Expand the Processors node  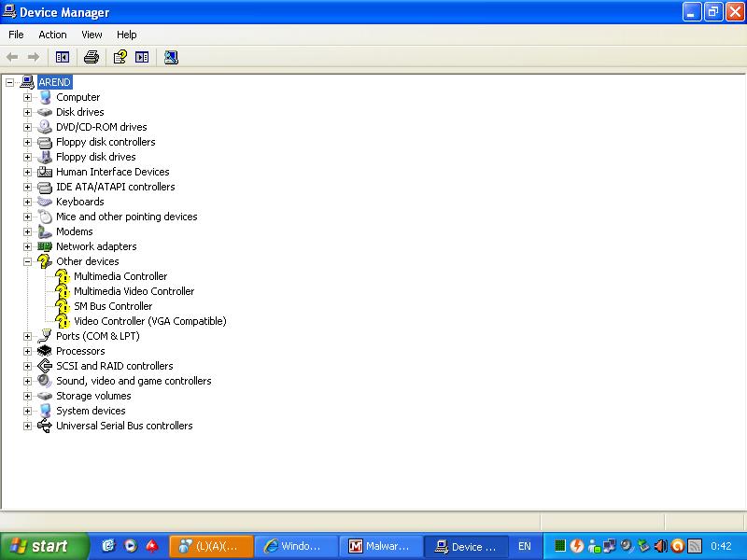tap(28, 351)
